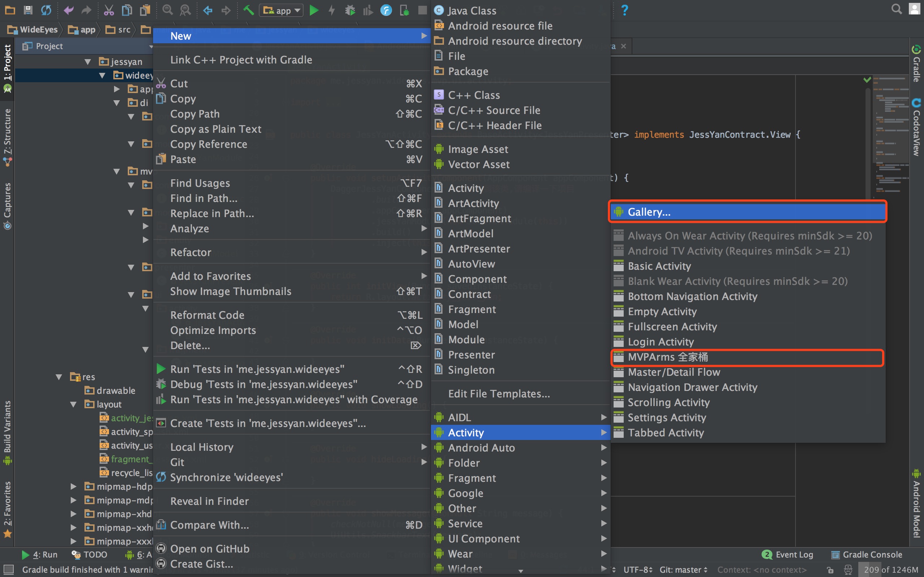This screenshot has height=577, width=924.
Task: Click the Android profiler icon
Action: [x=368, y=9]
